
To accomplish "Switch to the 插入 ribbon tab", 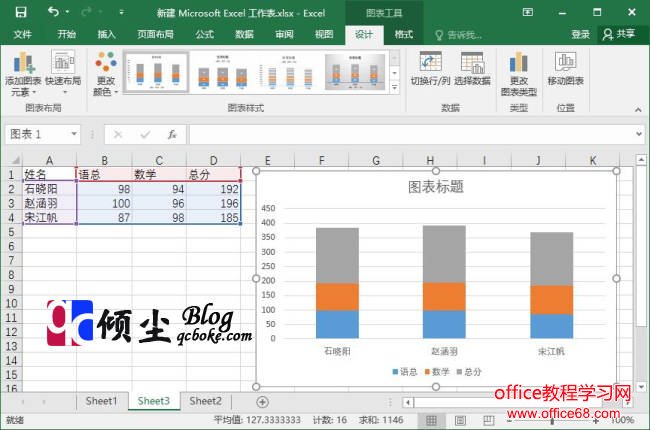I will 106,34.
